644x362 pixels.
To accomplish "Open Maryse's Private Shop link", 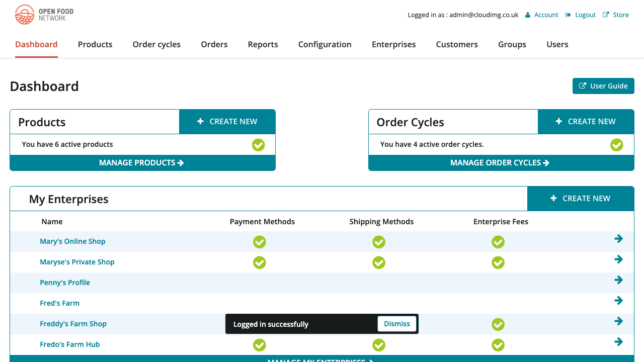I will 77,262.
